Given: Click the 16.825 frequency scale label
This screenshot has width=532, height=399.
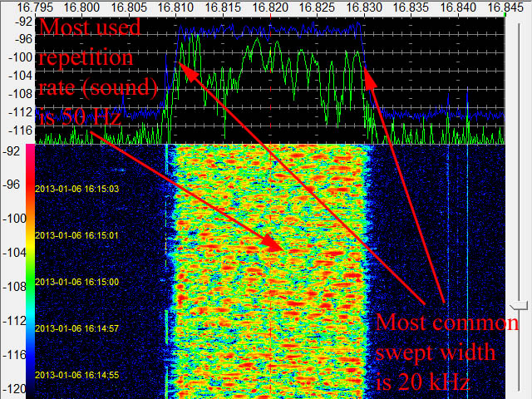Looking at the screenshot, I should pyautogui.click(x=318, y=7).
